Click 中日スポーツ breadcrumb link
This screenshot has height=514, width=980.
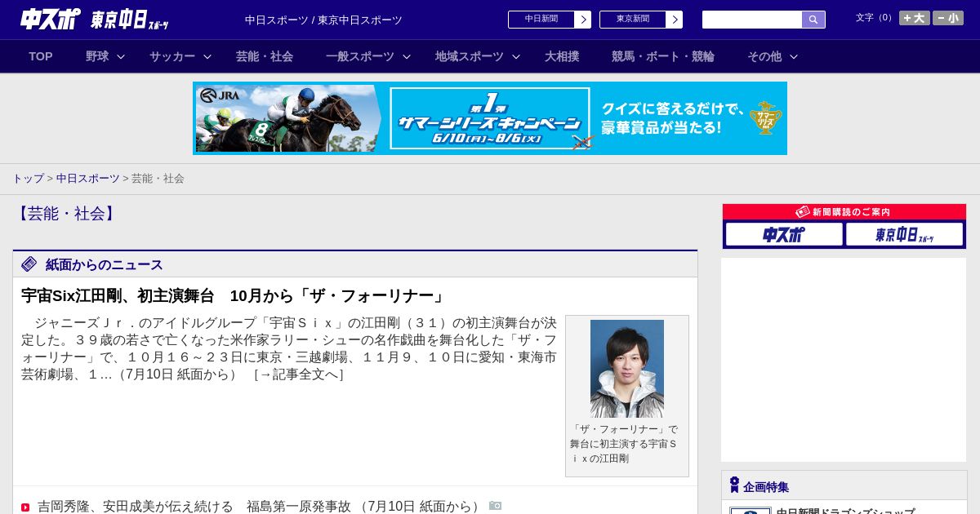(x=88, y=178)
